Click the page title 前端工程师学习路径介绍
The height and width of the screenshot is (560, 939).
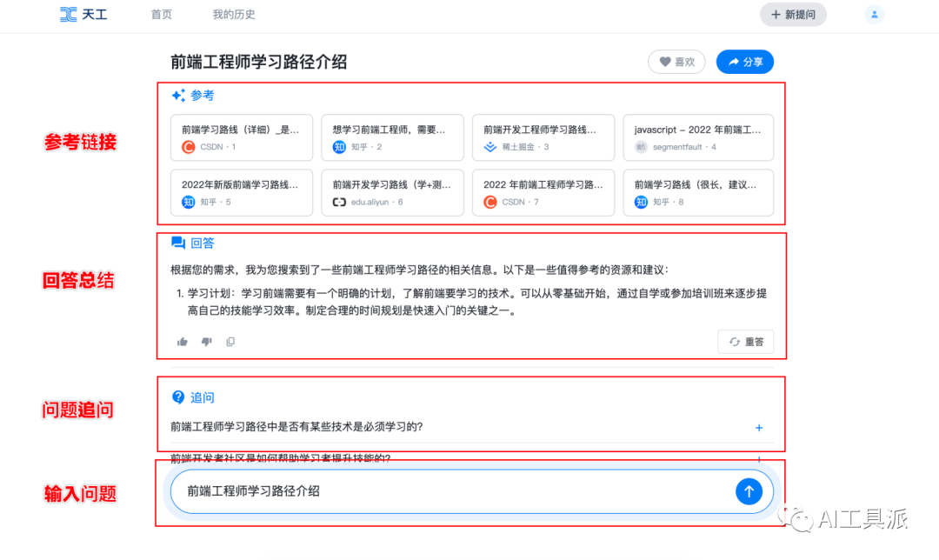(259, 63)
